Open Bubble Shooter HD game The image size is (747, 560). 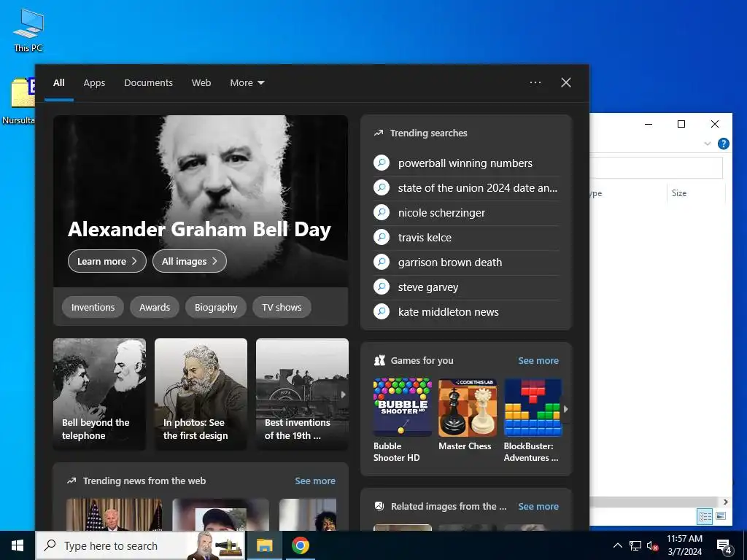click(x=402, y=420)
